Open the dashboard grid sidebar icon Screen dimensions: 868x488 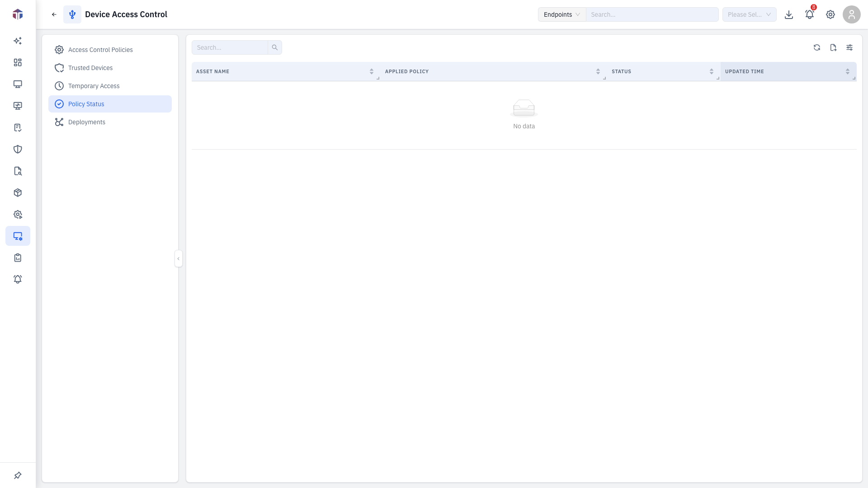[18, 62]
